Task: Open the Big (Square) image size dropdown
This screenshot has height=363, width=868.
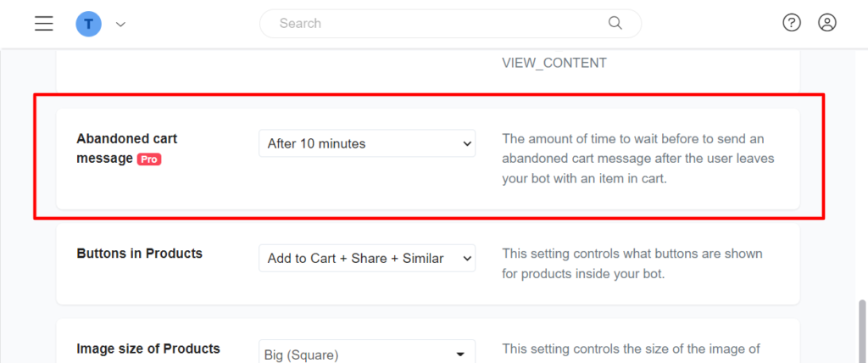Action: 367,353
